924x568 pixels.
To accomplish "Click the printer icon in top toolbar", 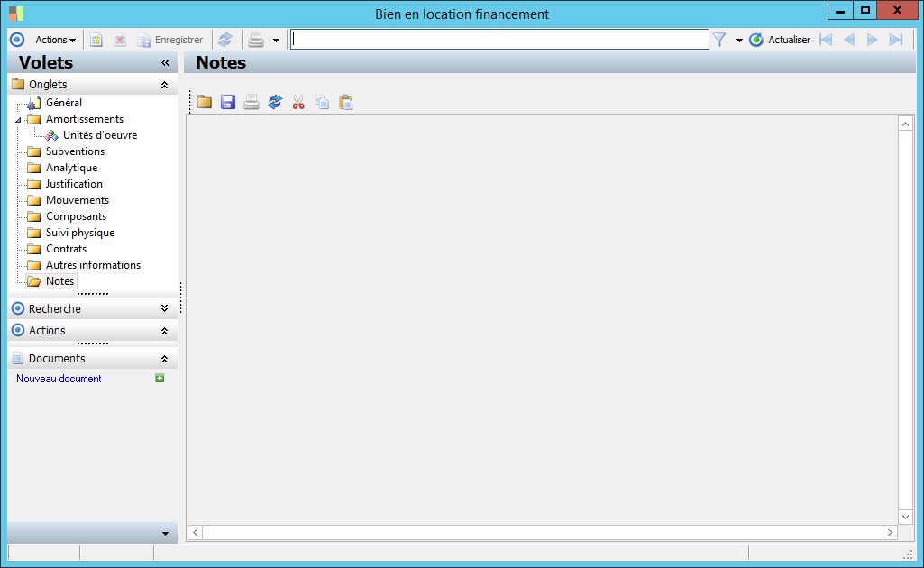I will pos(256,40).
